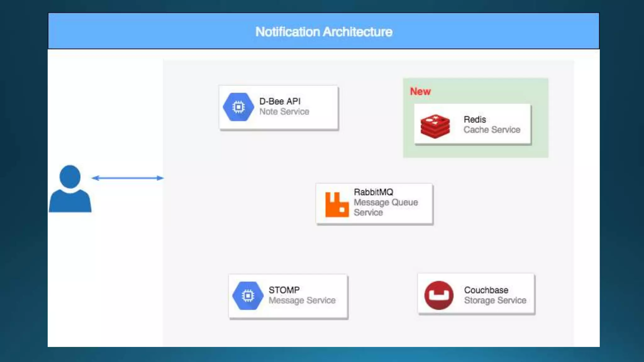
Task: Click the blue double-headed arrow connector
Action: tap(127, 178)
